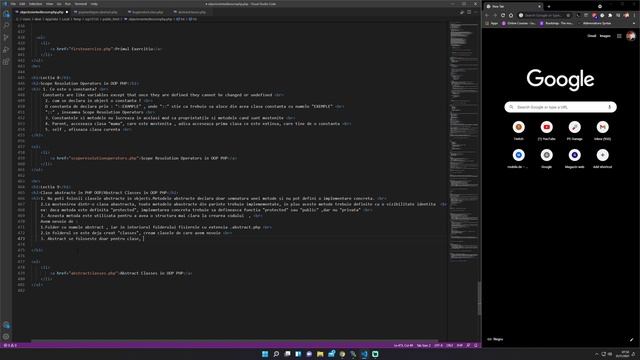Open a new tab in Chrome

(549, 7)
